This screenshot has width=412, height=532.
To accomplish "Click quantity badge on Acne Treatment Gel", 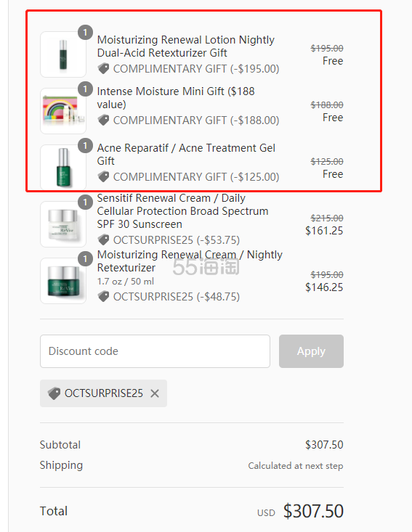I will click(x=85, y=146).
